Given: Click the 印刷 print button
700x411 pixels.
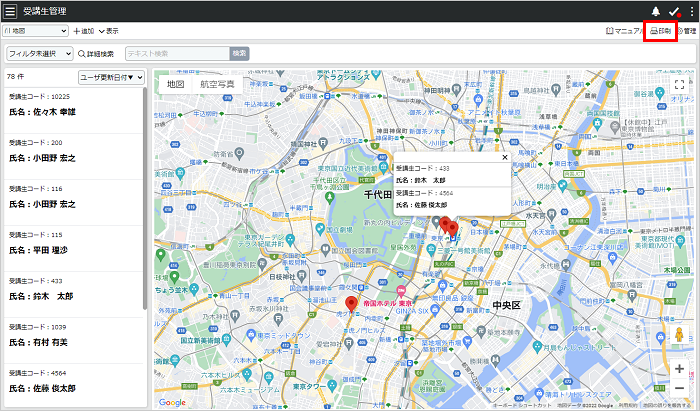Looking at the screenshot, I should coord(661,31).
